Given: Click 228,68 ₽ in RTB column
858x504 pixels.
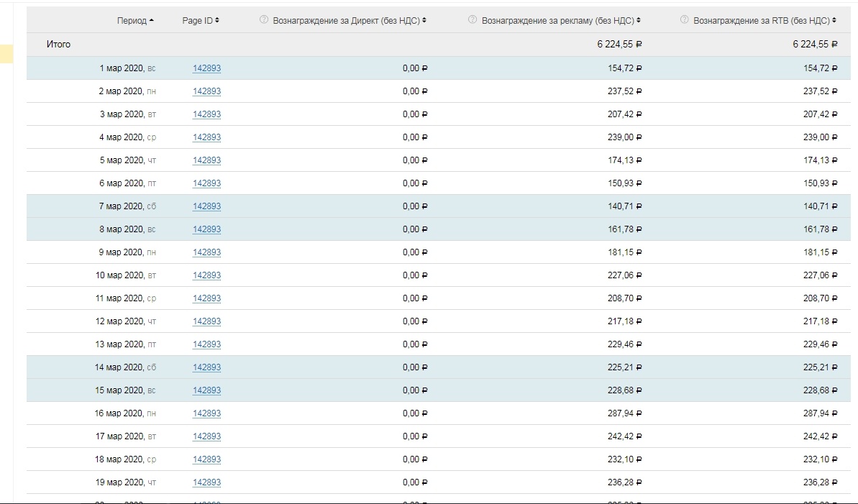Looking at the screenshot, I should point(821,390).
